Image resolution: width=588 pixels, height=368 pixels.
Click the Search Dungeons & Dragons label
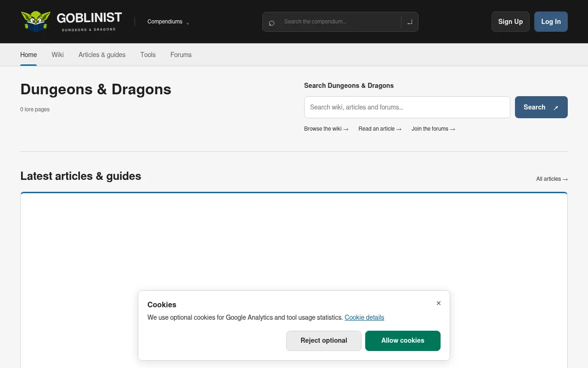click(349, 86)
